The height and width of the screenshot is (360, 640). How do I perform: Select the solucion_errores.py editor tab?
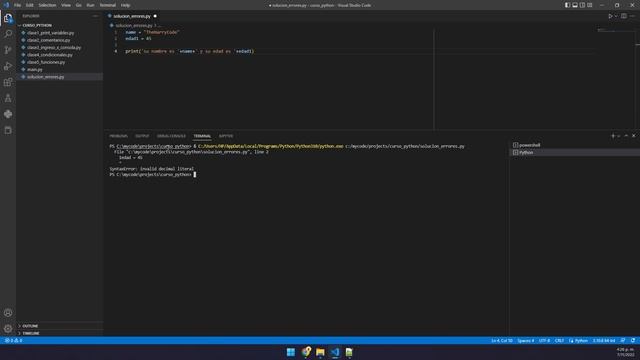coord(132,16)
